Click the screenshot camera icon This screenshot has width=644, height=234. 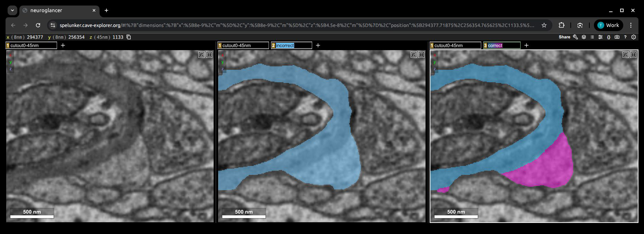[x=617, y=37]
